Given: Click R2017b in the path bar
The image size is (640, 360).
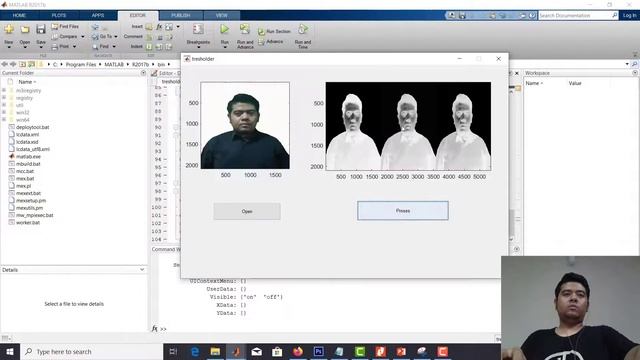Looking at the screenshot, I should [x=140, y=64].
